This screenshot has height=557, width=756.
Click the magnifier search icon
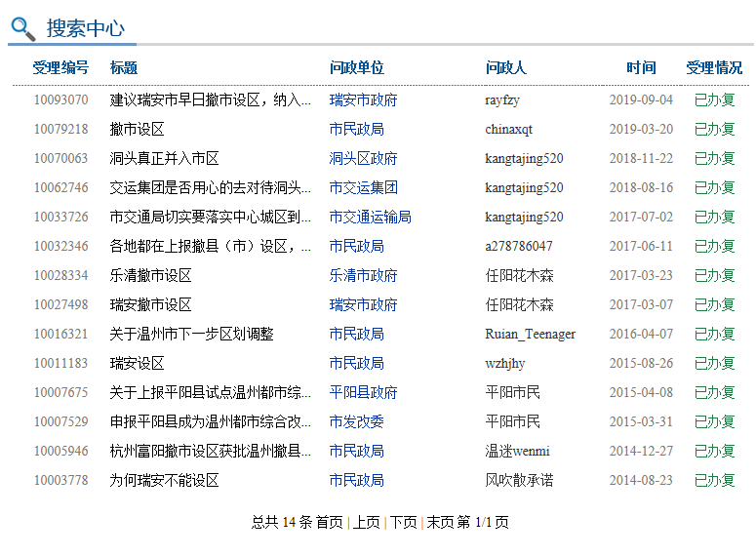pyautogui.click(x=23, y=29)
